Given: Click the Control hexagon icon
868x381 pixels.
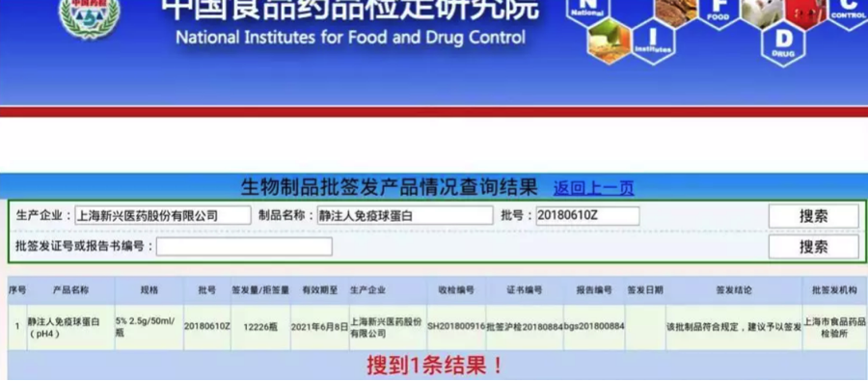Looking at the screenshot, I should [849, 14].
